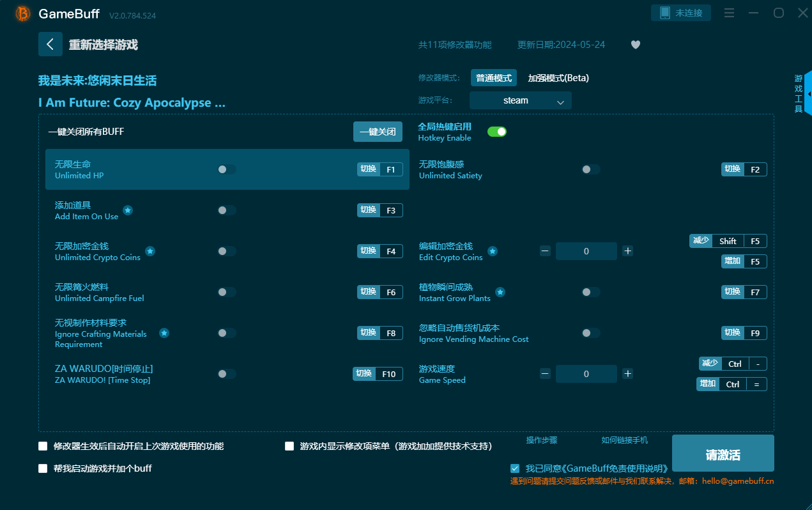Click the back arrow to reselect game

(x=50, y=44)
